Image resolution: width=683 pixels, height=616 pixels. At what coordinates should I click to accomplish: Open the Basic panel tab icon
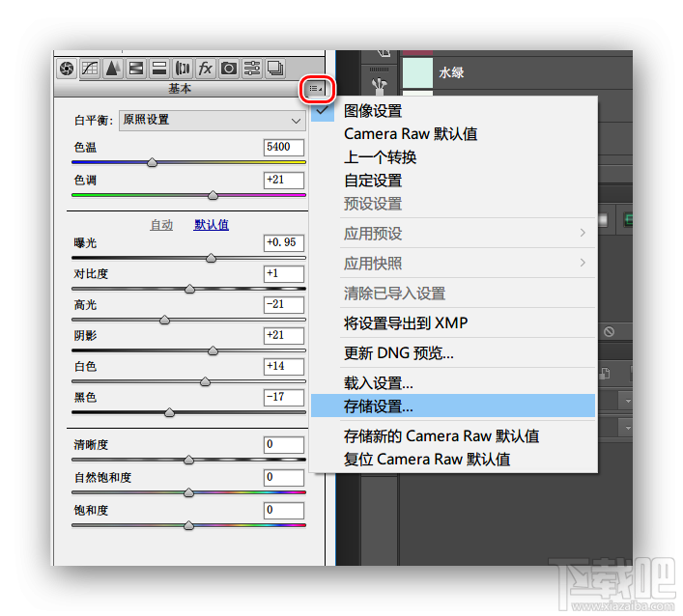tap(67, 69)
